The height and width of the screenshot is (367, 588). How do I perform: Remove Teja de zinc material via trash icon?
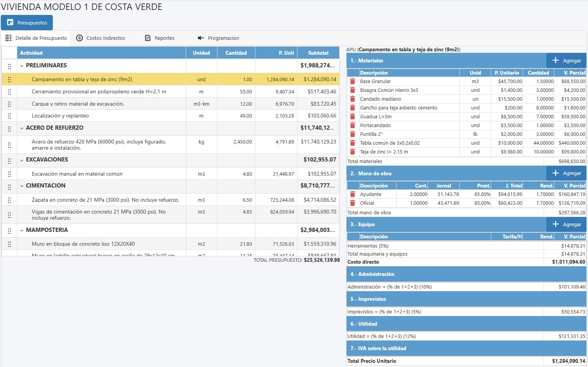pos(353,152)
